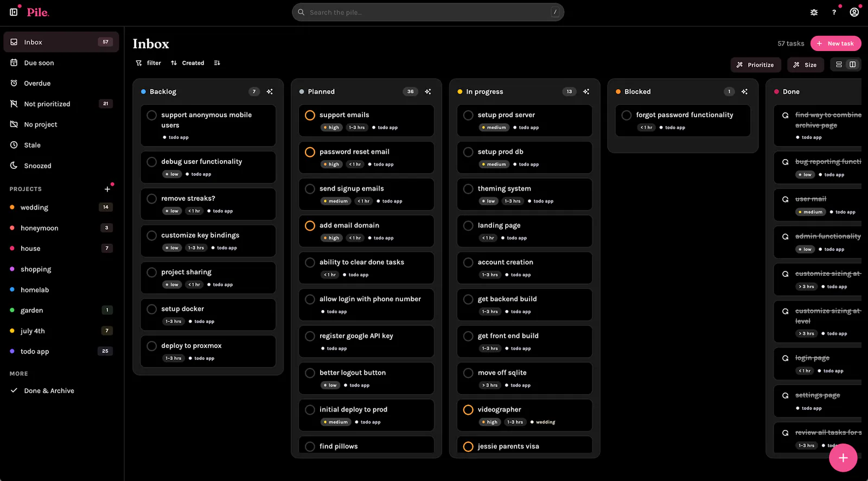Open 'initial deploy to prod' task title
Image resolution: width=868 pixels, height=481 pixels.
pyautogui.click(x=353, y=410)
